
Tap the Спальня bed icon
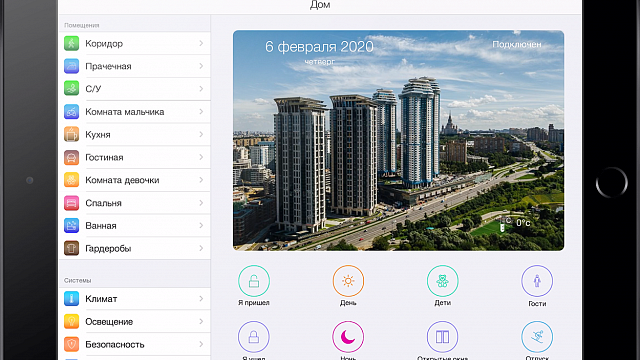tap(71, 203)
